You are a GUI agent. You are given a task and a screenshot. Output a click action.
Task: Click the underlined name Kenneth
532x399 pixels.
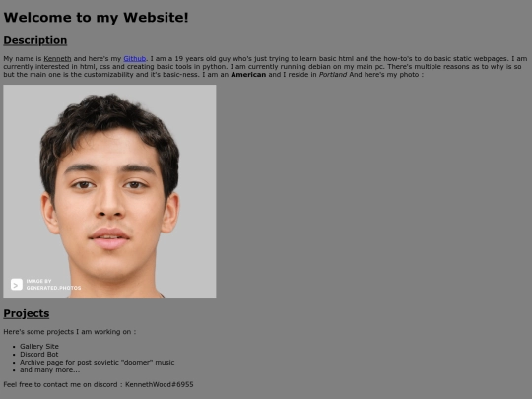[57, 59]
